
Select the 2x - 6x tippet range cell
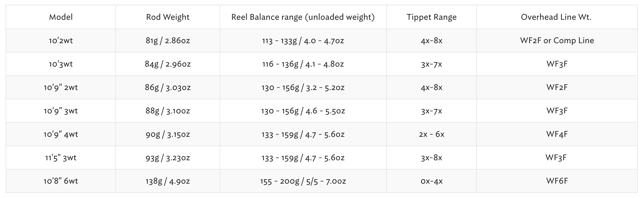tap(431, 134)
